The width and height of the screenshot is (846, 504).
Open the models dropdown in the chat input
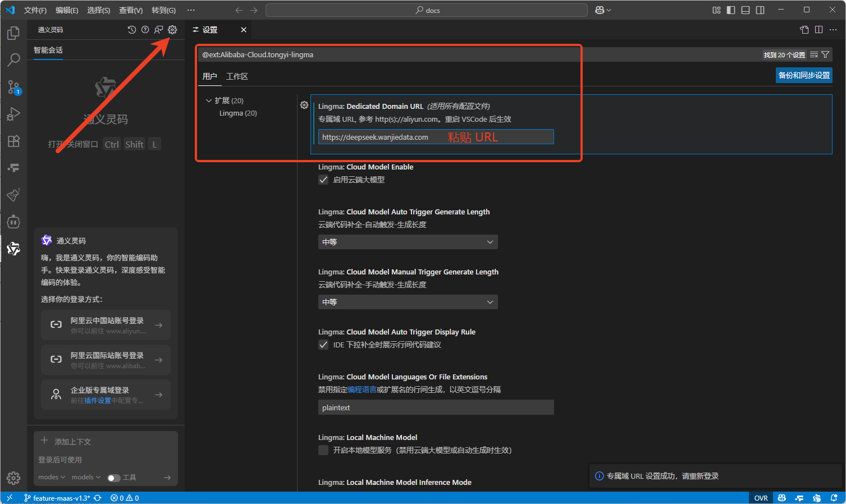pyautogui.click(x=86, y=477)
